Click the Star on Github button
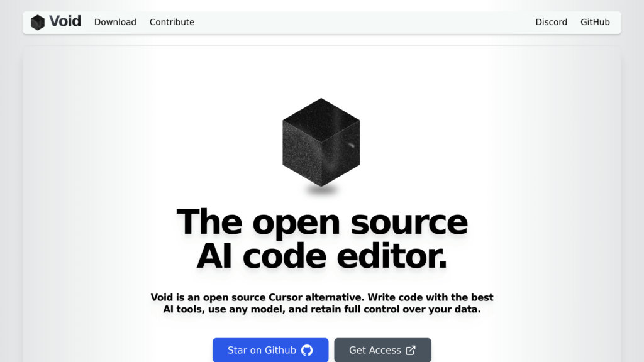The width and height of the screenshot is (644, 362). 270,350
